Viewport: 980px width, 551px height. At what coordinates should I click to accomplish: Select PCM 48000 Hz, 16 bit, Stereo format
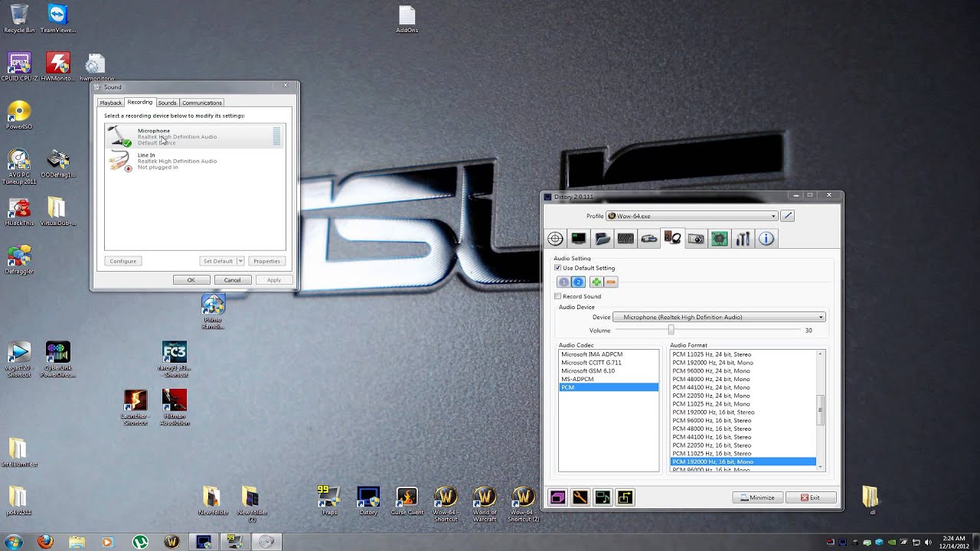[x=743, y=429]
